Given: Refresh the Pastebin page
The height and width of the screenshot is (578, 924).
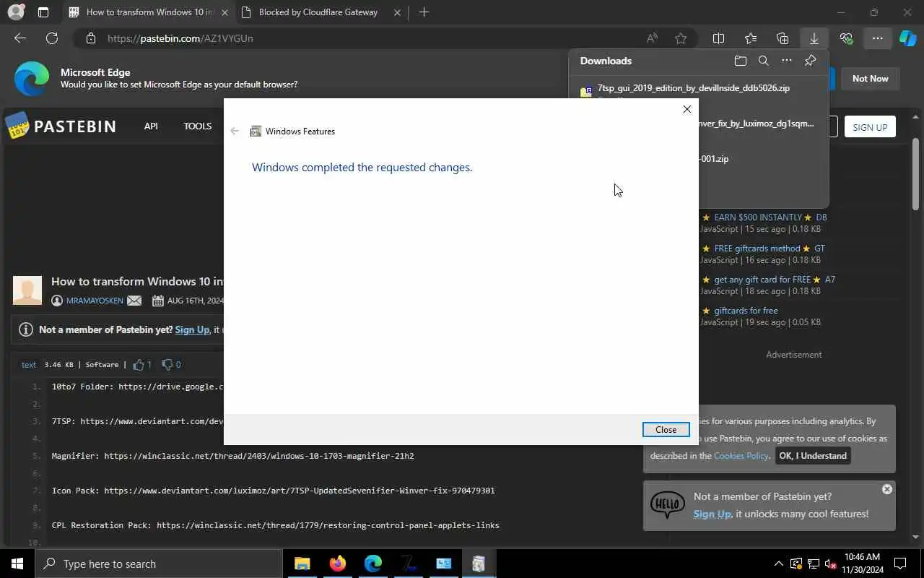Looking at the screenshot, I should (x=52, y=38).
